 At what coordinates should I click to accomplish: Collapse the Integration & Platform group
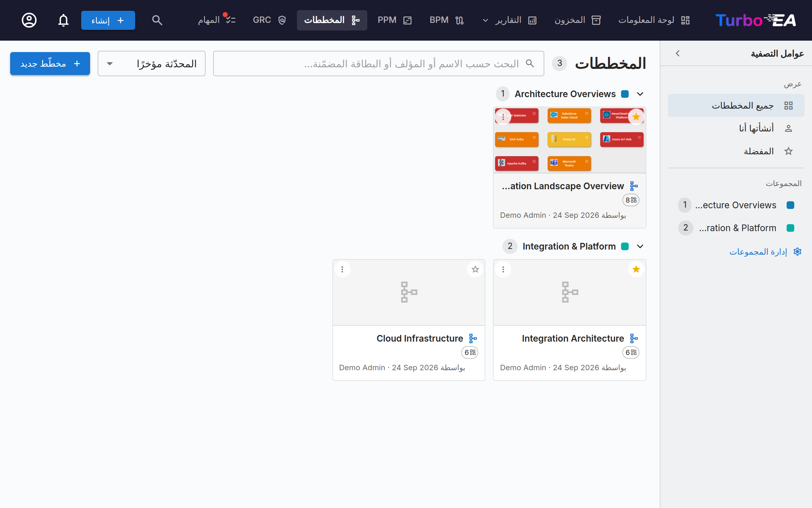(x=640, y=246)
